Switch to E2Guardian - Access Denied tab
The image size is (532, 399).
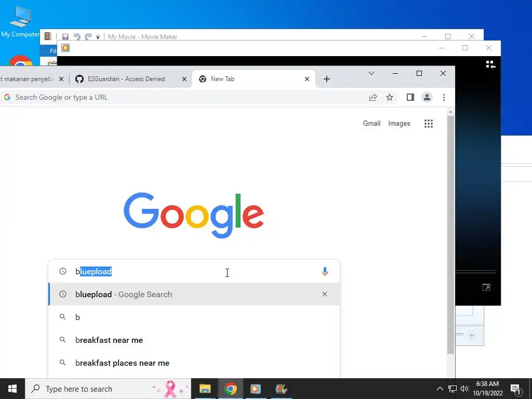[x=131, y=79]
